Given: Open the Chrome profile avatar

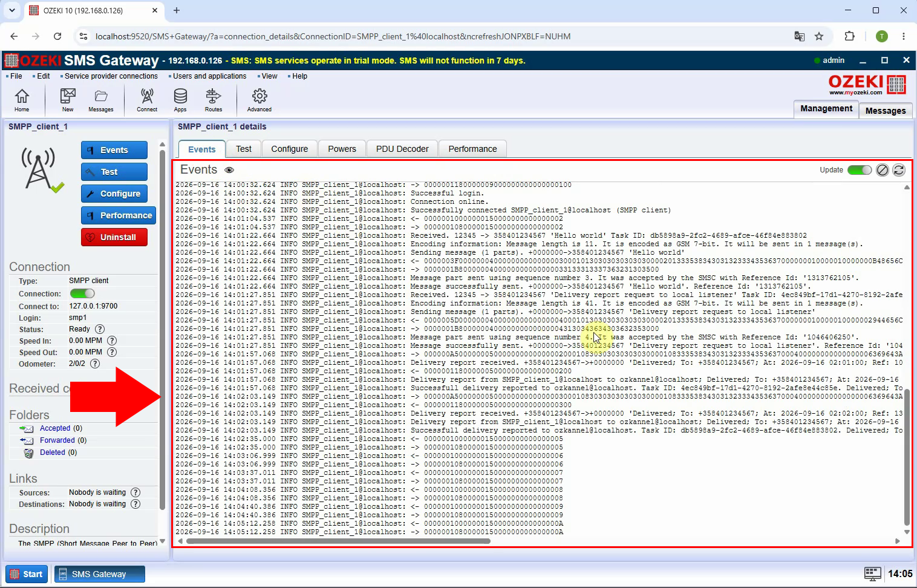Looking at the screenshot, I should pyautogui.click(x=882, y=36).
